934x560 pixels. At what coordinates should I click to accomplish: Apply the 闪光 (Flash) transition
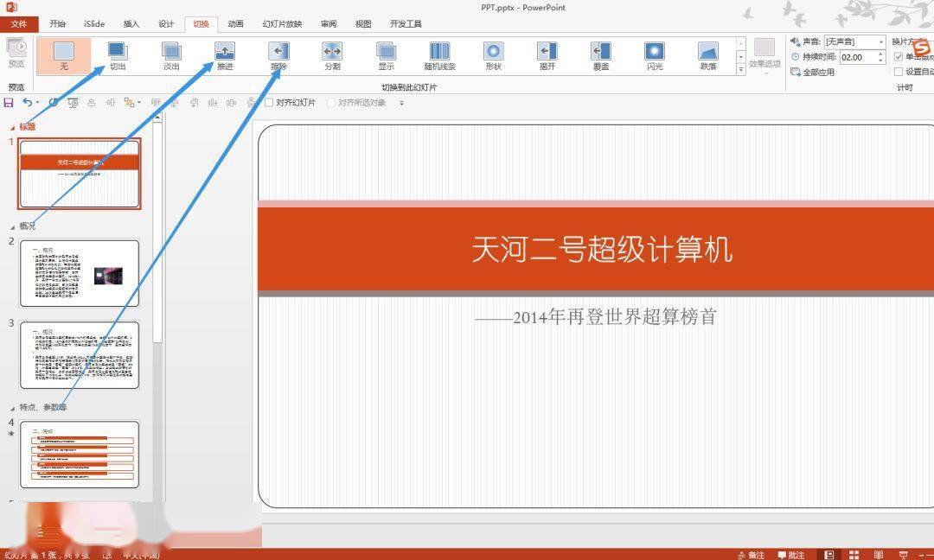[655, 56]
